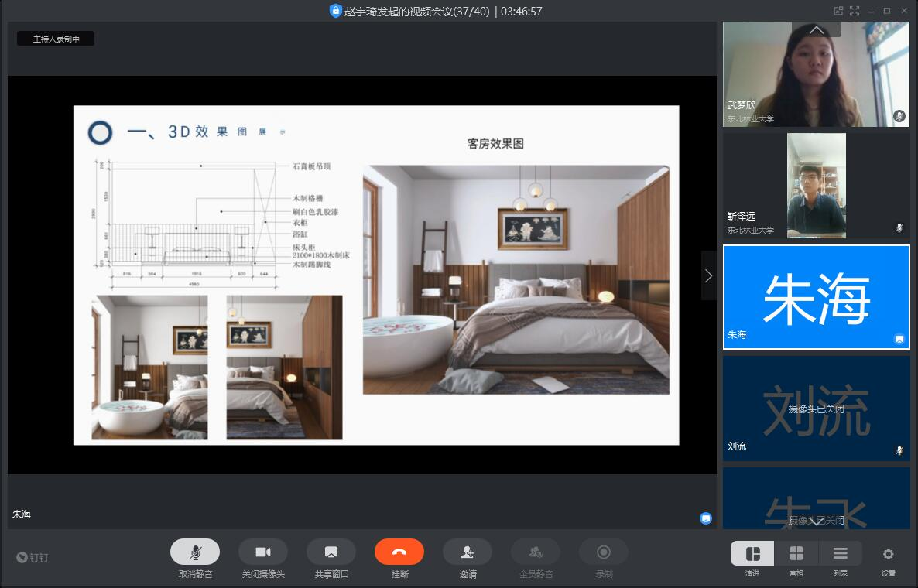The width and height of the screenshot is (918, 588).
Task: Open meeting 设置 settings gear
Action: point(888,554)
